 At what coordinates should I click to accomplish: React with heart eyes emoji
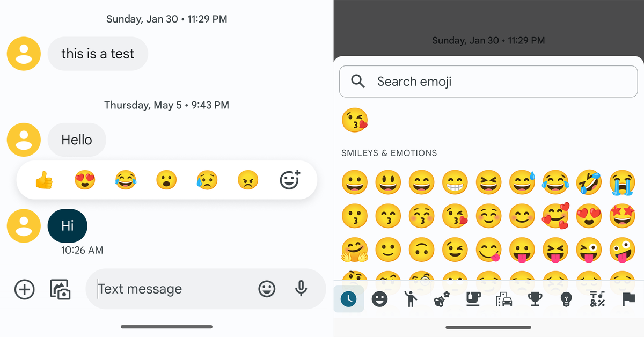click(85, 180)
